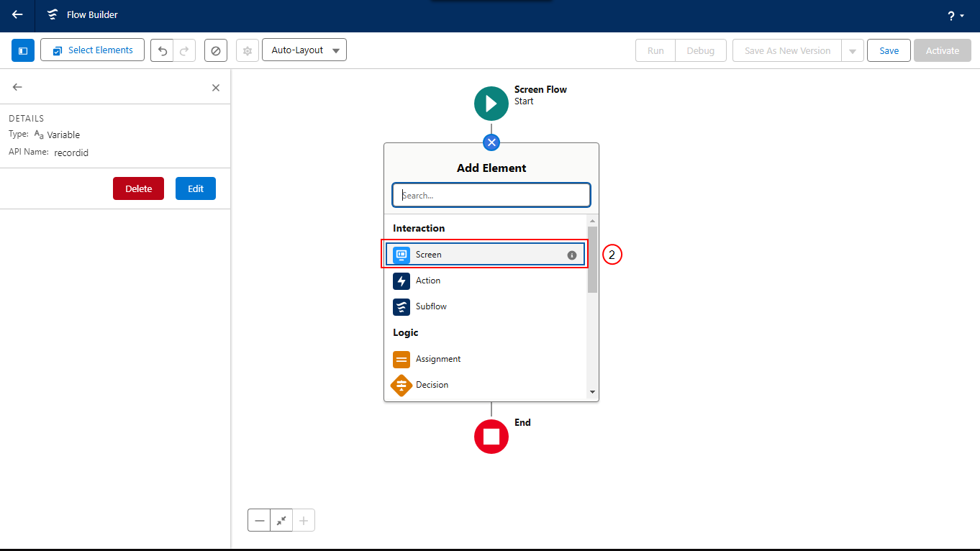Pick the Assignment element
This screenshot has width=980, height=551.
point(486,359)
